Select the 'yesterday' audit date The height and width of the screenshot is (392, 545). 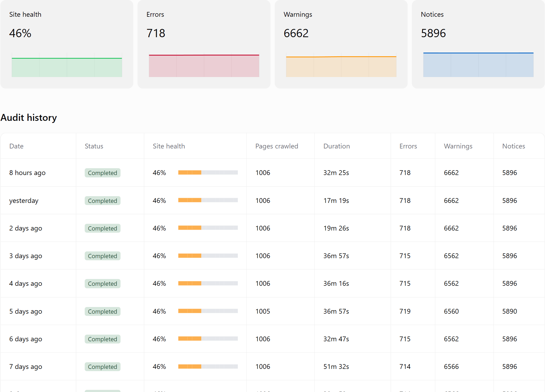tap(24, 201)
